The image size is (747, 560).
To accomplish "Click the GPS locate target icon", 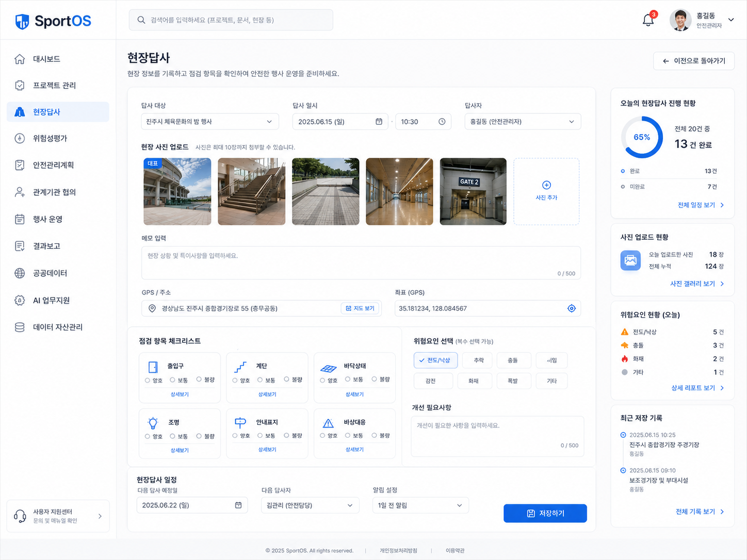I will pos(572,308).
